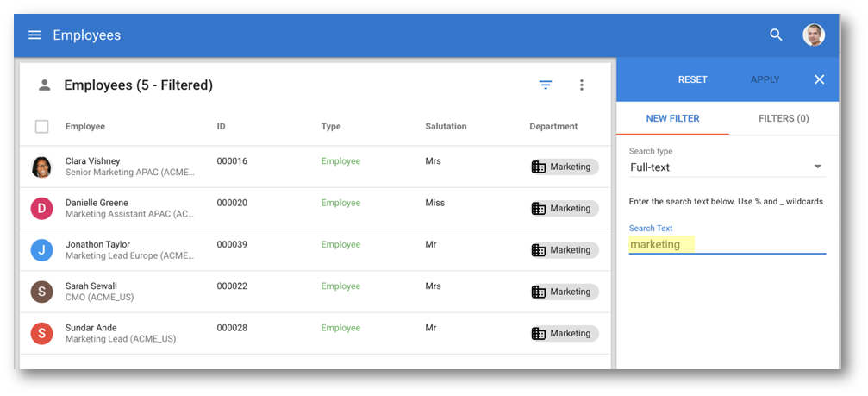The width and height of the screenshot is (868, 396).
Task: Sort by the Salutation column header
Action: 446,126
